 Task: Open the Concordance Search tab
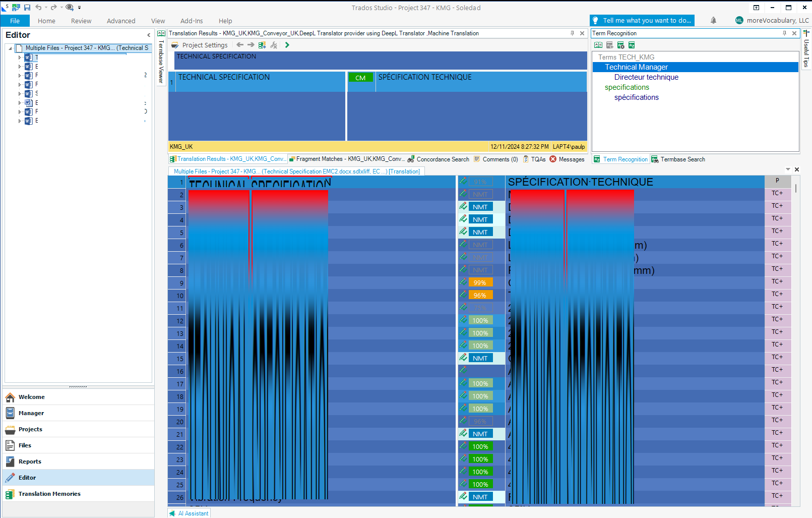438,159
